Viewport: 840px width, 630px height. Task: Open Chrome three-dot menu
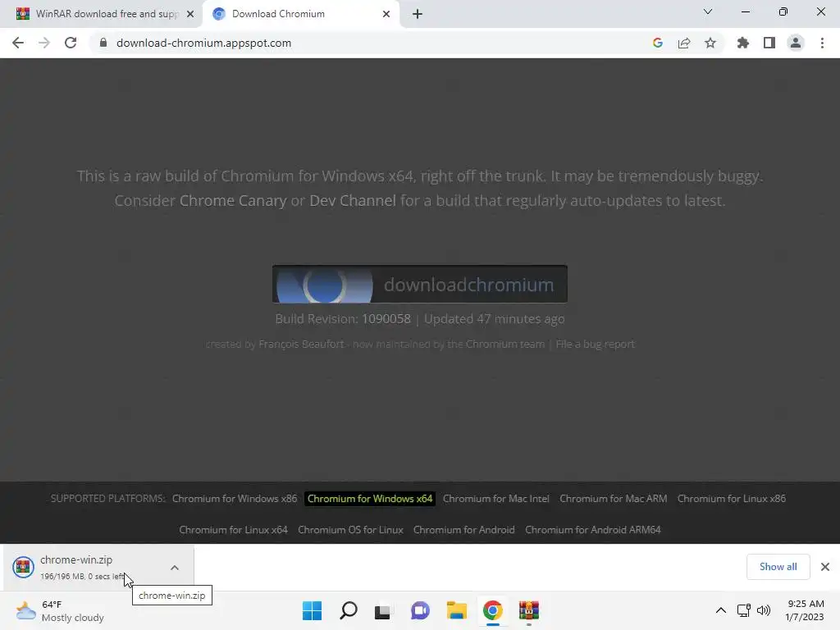822,43
